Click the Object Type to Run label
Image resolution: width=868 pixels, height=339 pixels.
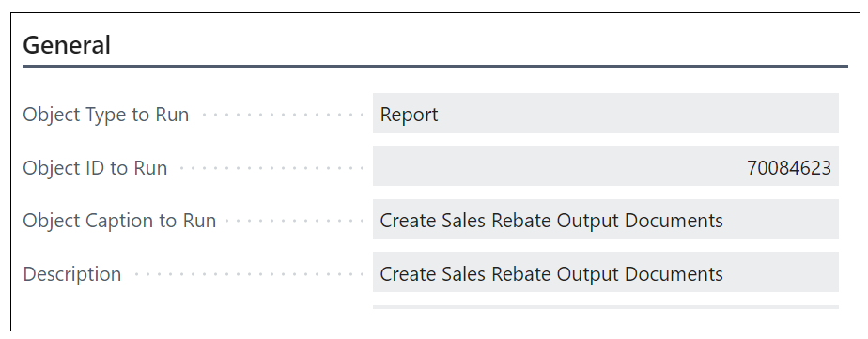(x=106, y=115)
